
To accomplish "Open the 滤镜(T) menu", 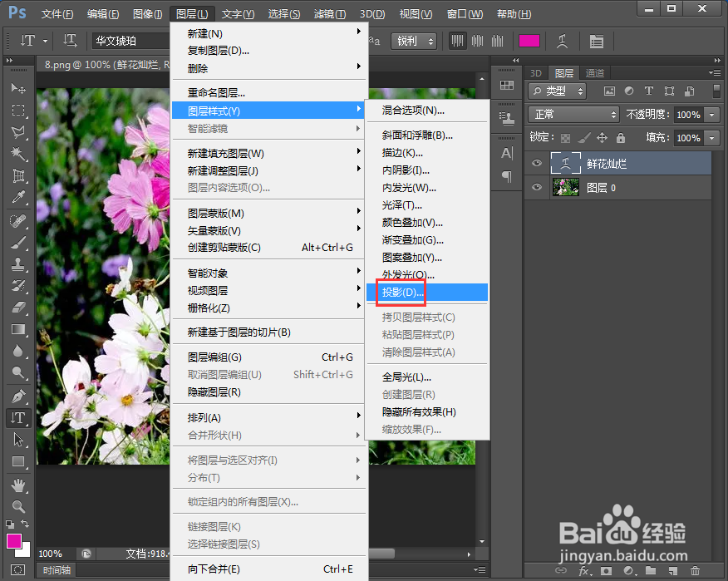I will 330,14.
